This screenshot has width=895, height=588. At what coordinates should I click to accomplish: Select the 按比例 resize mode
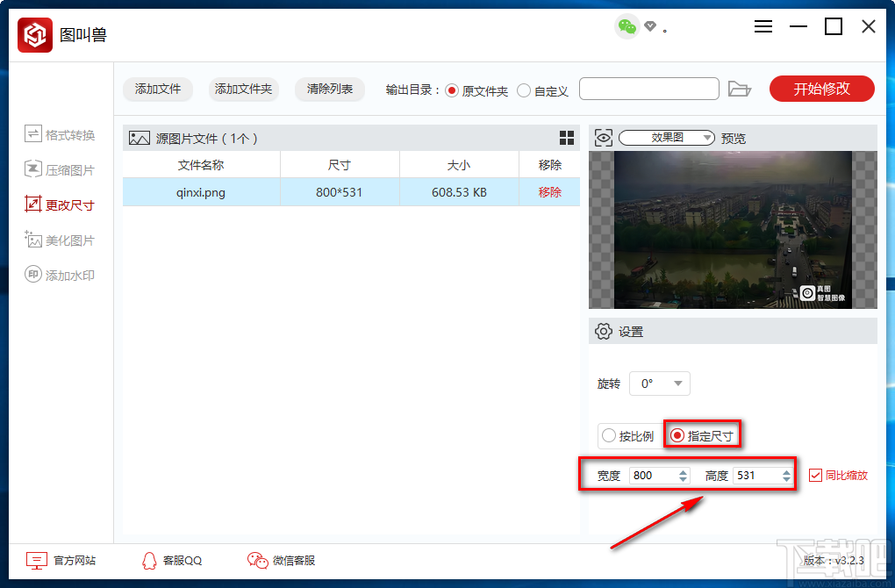click(628, 436)
